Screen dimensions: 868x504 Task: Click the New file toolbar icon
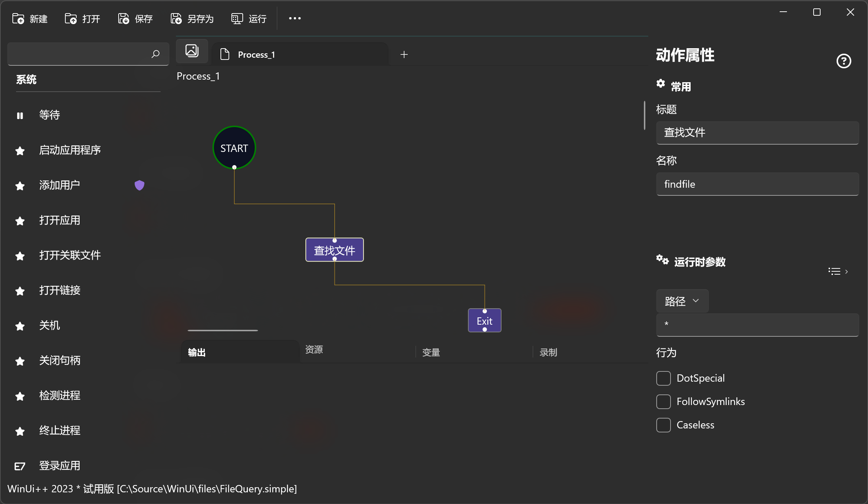tap(18, 19)
